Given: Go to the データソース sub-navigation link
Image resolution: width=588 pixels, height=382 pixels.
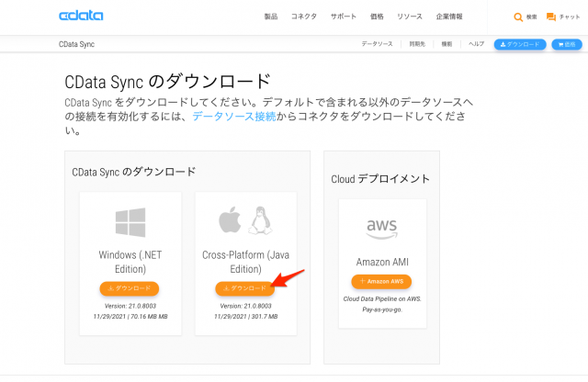Looking at the screenshot, I should pos(377,44).
